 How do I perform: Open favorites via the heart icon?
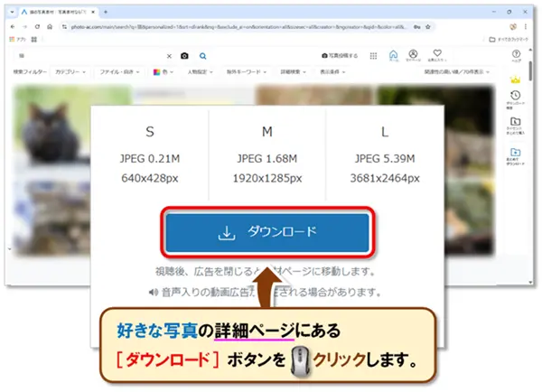437,55
